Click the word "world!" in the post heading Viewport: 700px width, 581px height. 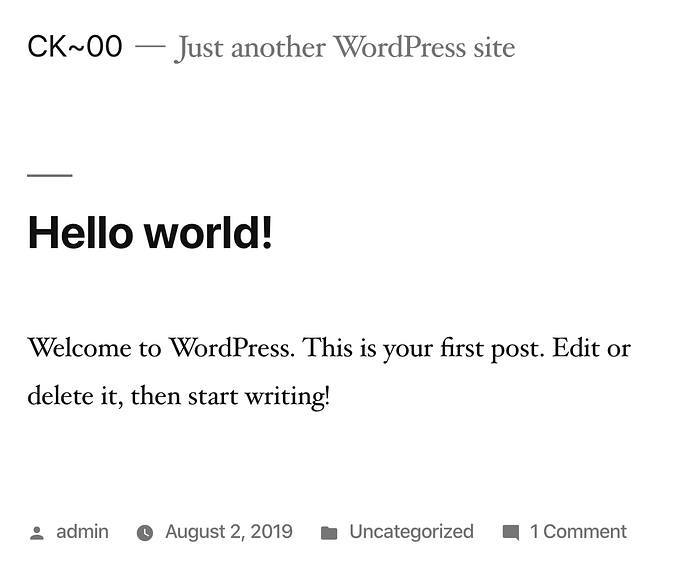(x=208, y=233)
